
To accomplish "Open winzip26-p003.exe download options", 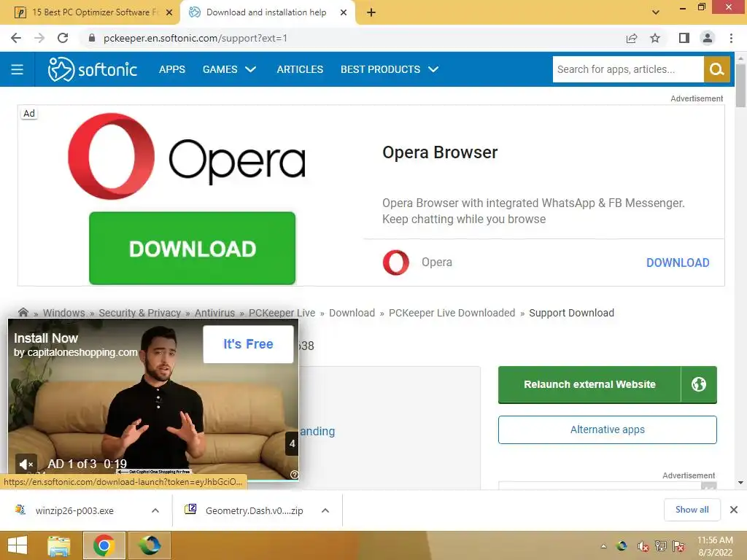I will click(x=155, y=510).
